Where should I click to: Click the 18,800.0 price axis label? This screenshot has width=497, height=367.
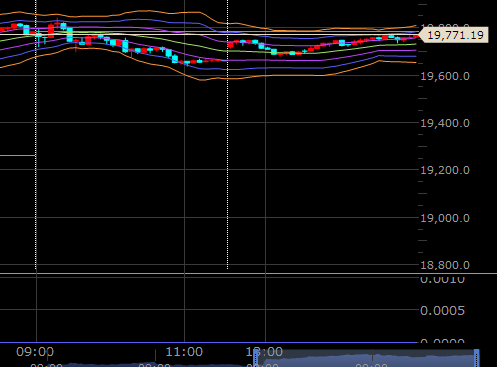tap(445, 265)
